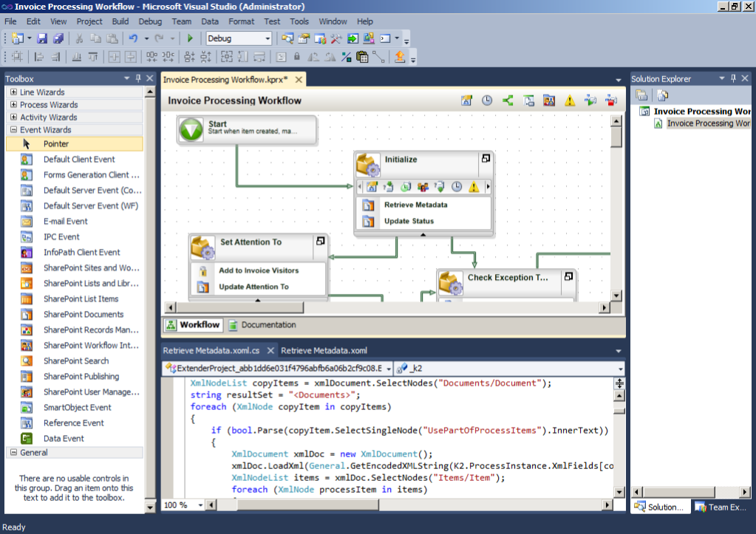Image resolution: width=756 pixels, height=534 pixels.
Task: Expand the Line Wizards group
Action: pos(13,92)
